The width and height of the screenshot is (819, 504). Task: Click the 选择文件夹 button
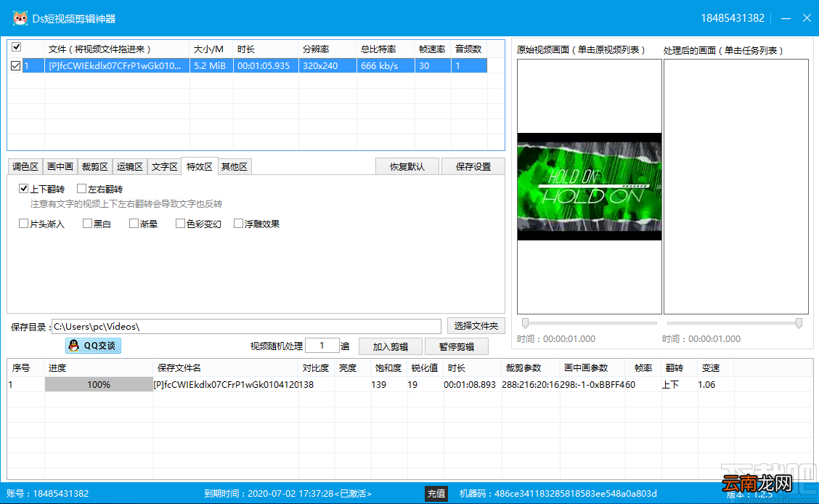point(476,326)
